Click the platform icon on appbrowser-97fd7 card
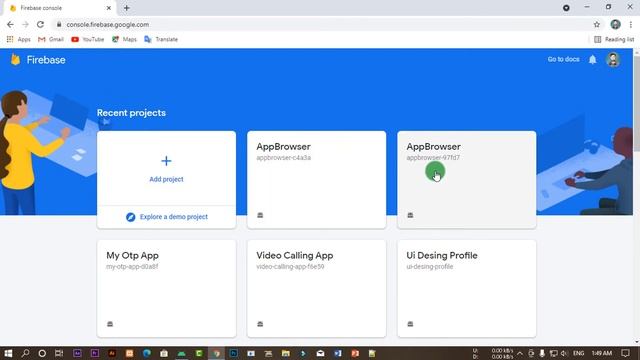The image size is (640, 360). [x=410, y=215]
